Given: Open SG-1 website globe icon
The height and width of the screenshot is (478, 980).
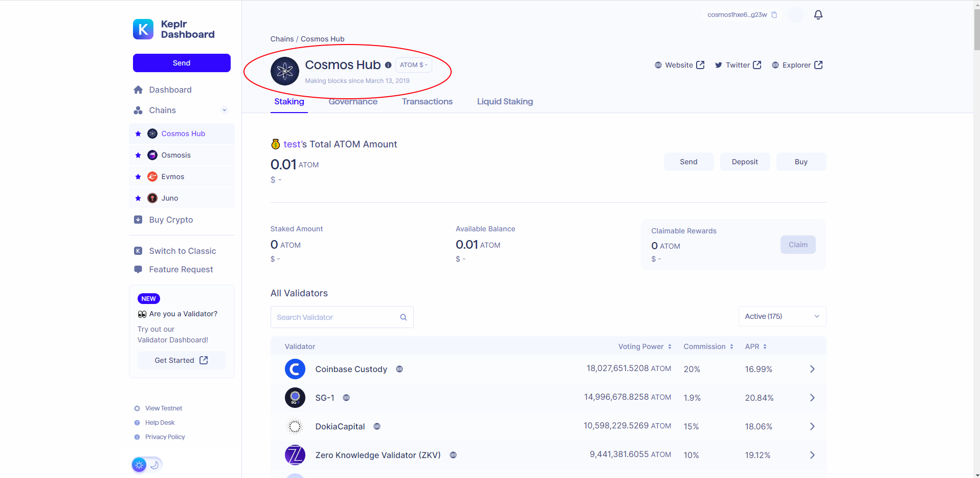Looking at the screenshot, I should [346, 398].
